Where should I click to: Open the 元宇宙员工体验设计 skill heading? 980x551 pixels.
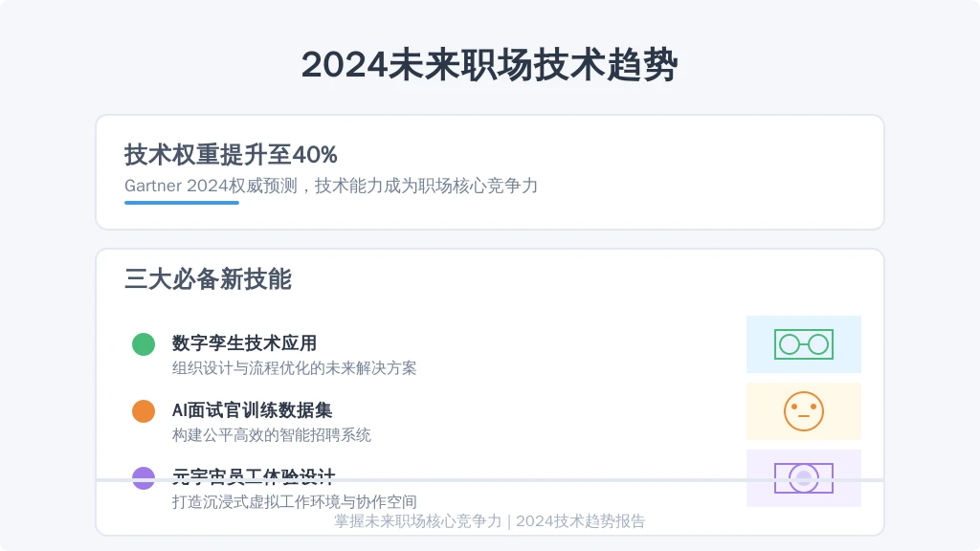click(254, 476)
